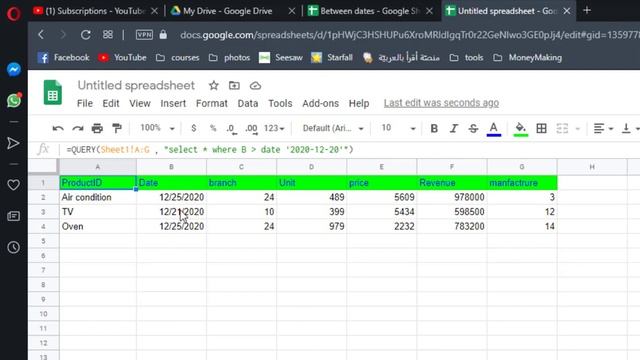Open the Insert menu

[x=173, y=104]
